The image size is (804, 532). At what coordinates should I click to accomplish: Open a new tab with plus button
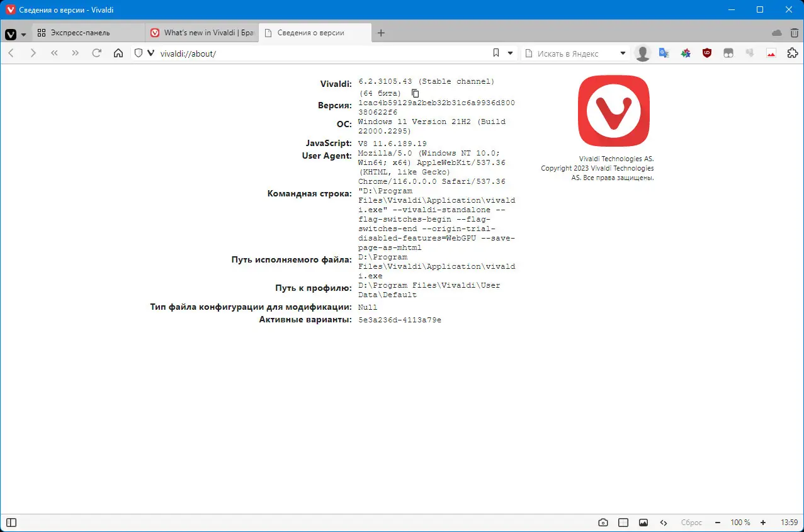tap(381, 33)
